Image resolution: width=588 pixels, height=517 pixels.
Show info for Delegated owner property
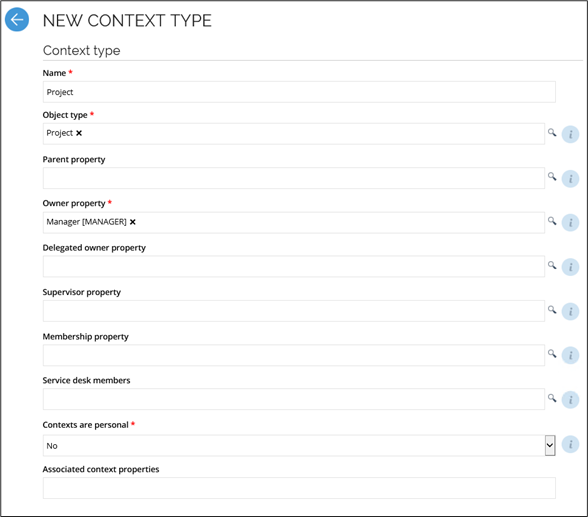click(x=570, y=267)
